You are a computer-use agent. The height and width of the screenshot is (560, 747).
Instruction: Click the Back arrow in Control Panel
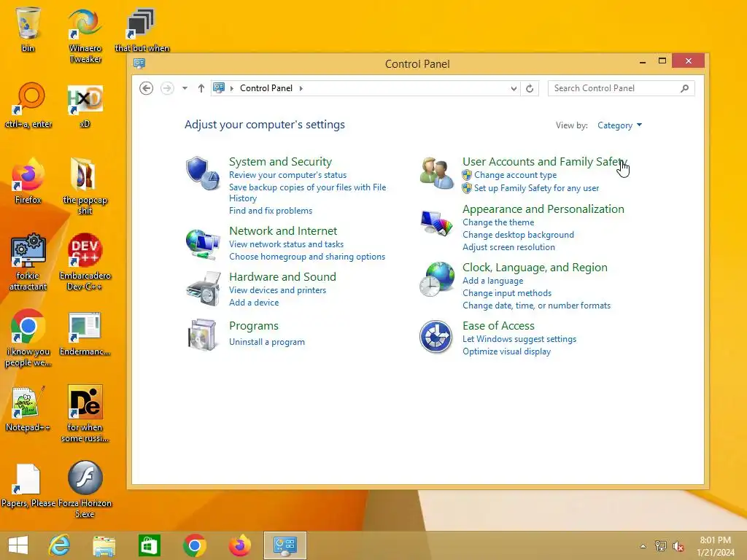point(146,88)
